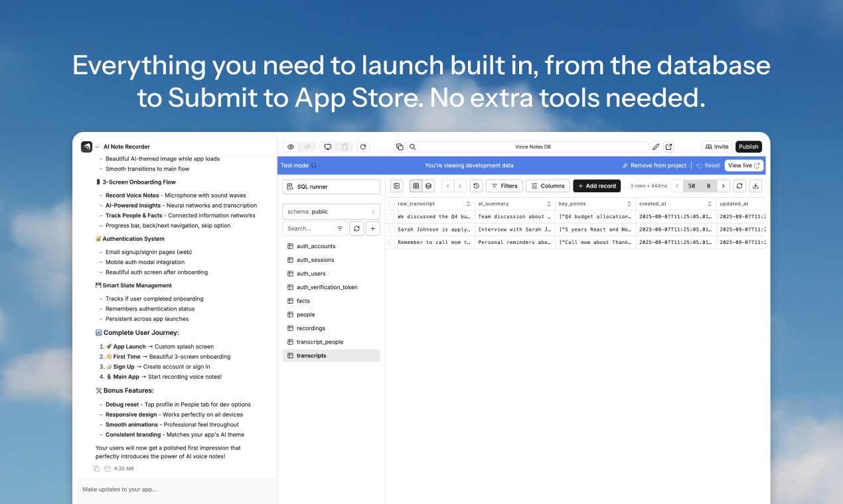The width and height of the screenshot is (843, 504).
Task: Check the 'Remember to call mom' row checkbox
Action: [x=392, y=243]
